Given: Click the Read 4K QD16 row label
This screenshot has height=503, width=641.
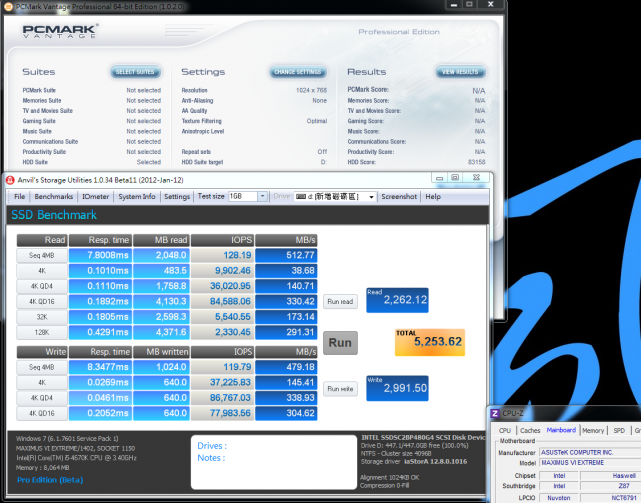Looking at the screenshot, I should coord(42,302).
